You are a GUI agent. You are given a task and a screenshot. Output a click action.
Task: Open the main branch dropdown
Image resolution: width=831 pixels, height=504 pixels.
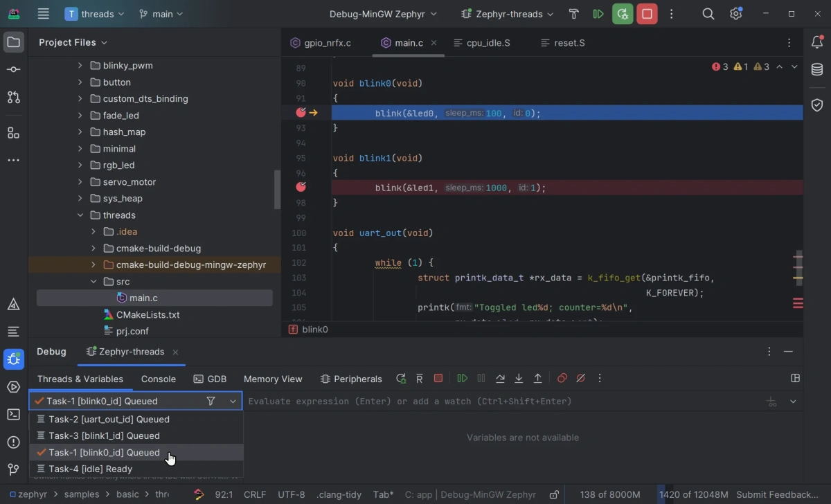[161, 14]
